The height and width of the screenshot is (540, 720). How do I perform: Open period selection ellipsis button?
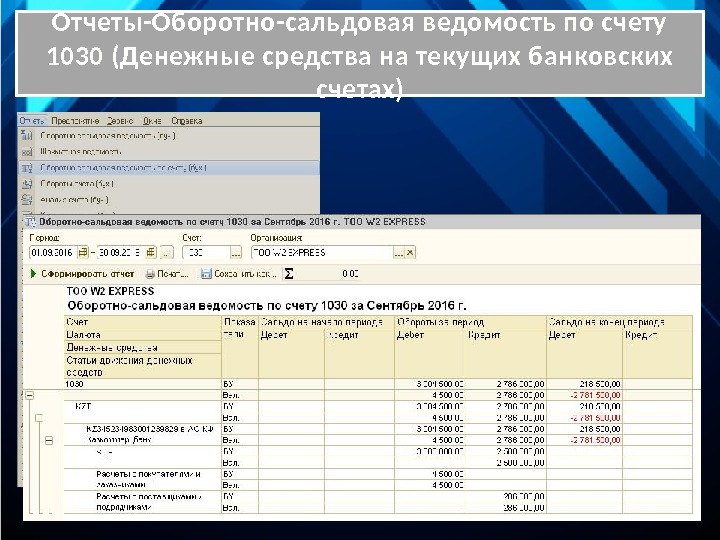pos(167,252)
